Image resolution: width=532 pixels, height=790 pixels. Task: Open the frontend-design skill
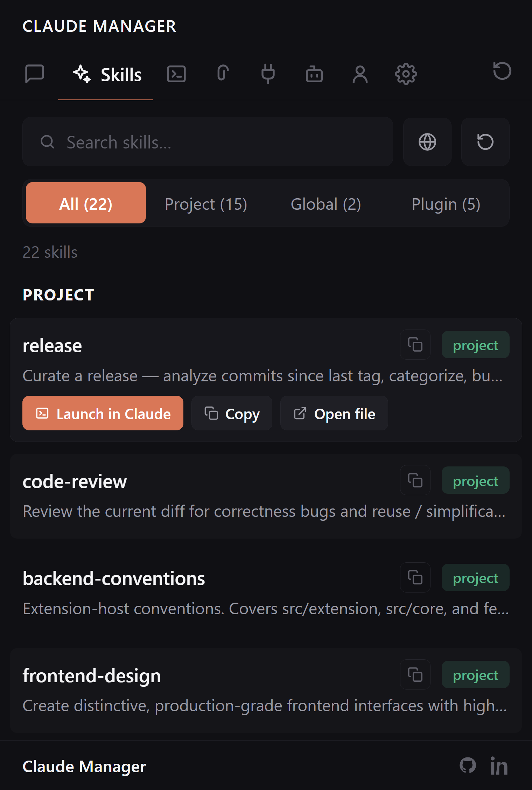pyautogui.click(x=266, y=691)
